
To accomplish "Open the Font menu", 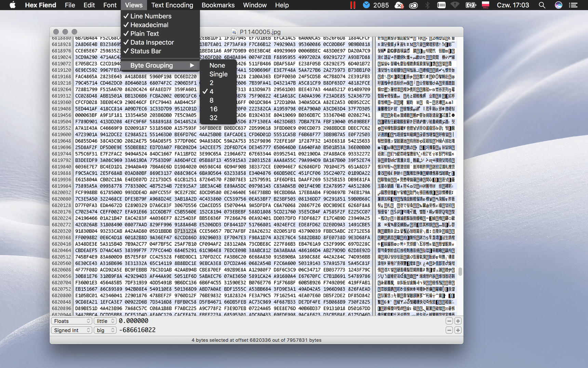I will click(110, 5).
